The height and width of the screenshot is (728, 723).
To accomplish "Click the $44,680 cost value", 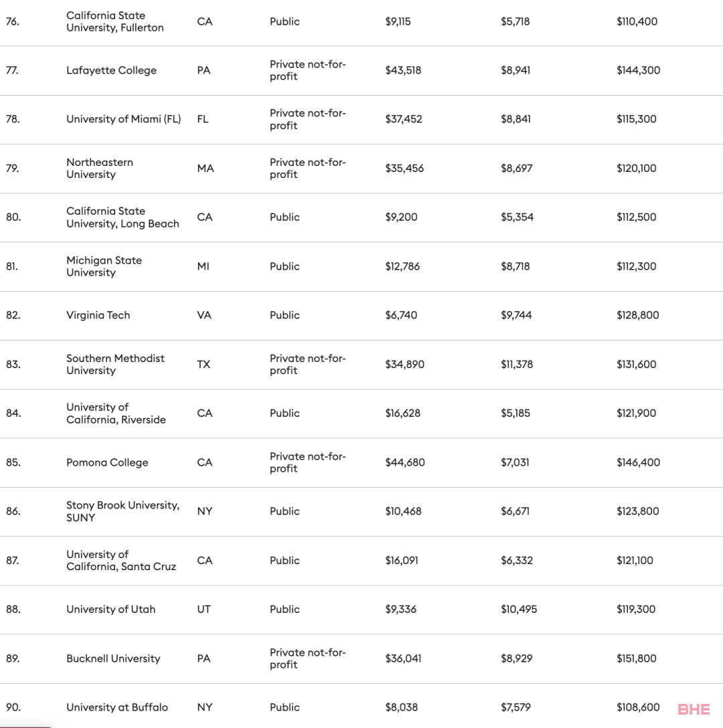I will click(405, 462).
